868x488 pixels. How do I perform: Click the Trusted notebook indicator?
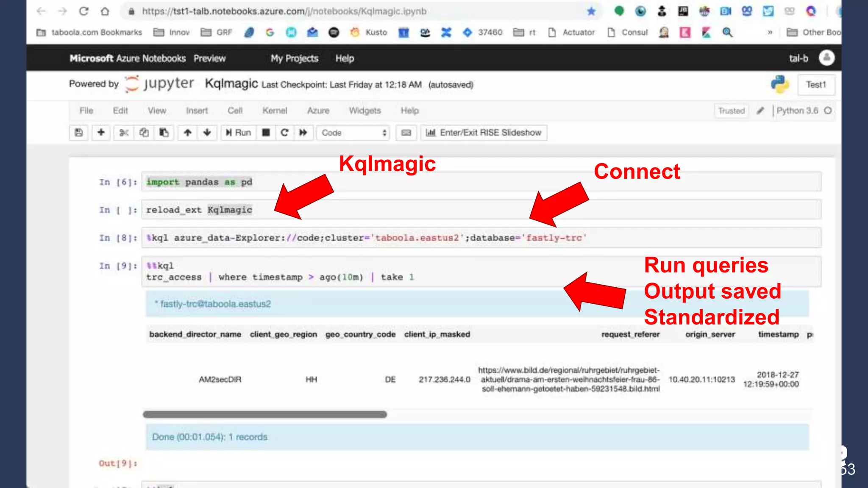[731, 111]
